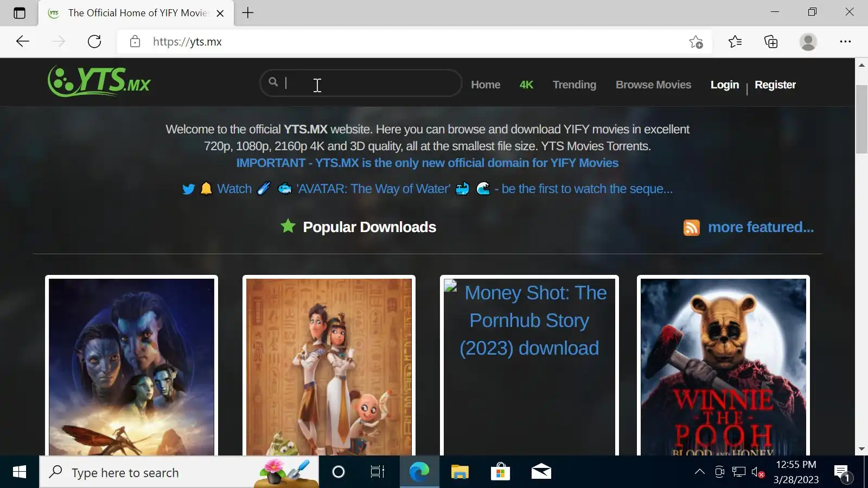
Task: Open the Avatar movie poster
Action: pos(131,367)
